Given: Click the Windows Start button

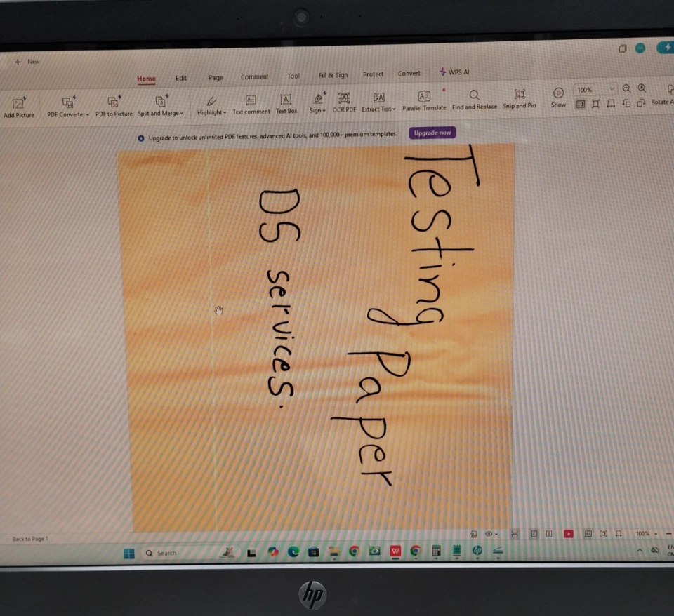Looking at the screenshot, I should pos(129,554).
